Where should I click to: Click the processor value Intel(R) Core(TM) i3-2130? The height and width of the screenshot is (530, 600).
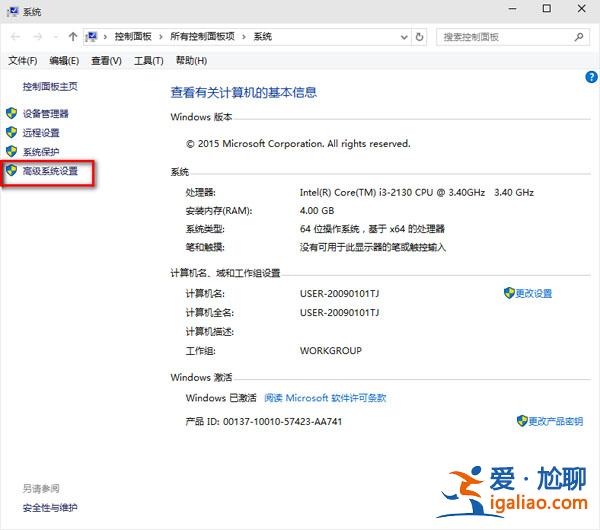417,192
